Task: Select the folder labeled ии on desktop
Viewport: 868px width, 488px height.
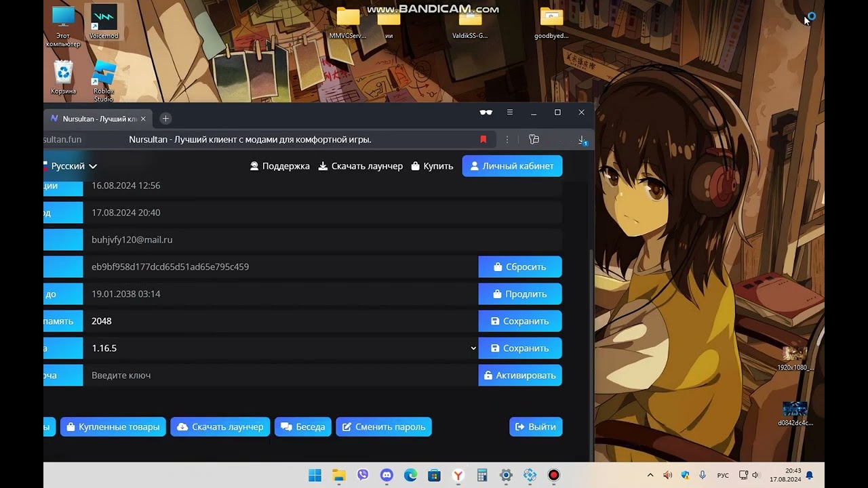Action: pyautogui.click(x=389, y=23)
